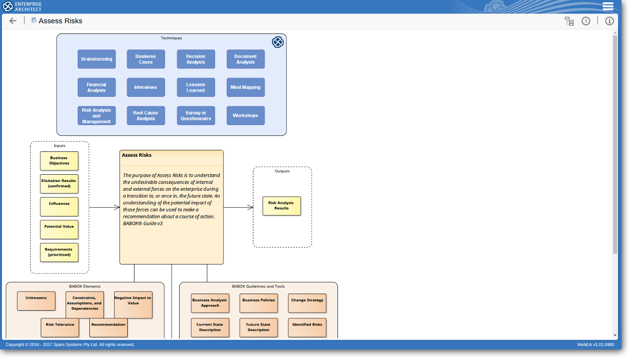This screenshot has height=364, width=636.
Task: Open the Brainstorming technique element
Action: coord(97,59)
